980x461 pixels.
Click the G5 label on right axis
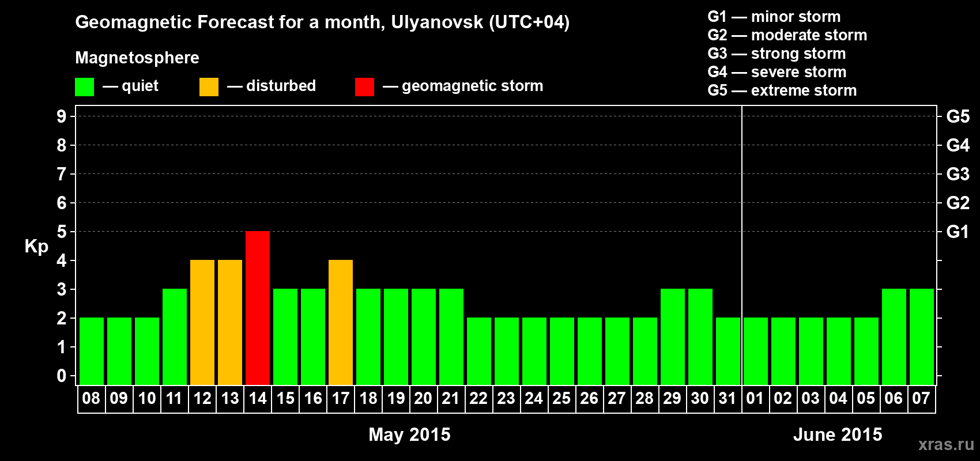tap(958, 116)
